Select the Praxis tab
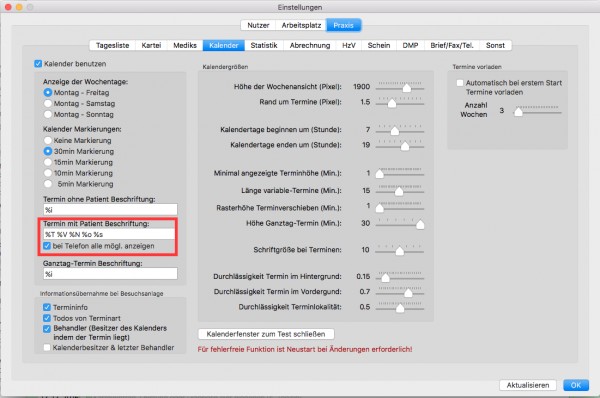 coord(343,25)
